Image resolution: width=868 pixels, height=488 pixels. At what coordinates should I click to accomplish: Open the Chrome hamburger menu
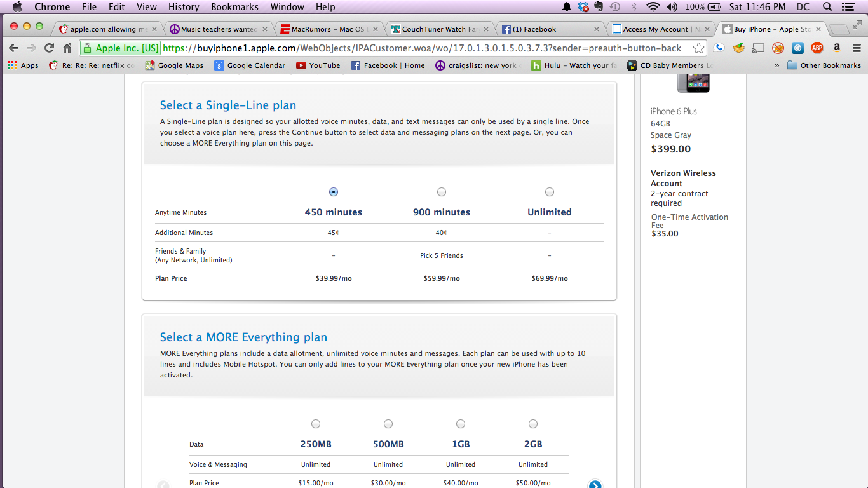(855, 48)
